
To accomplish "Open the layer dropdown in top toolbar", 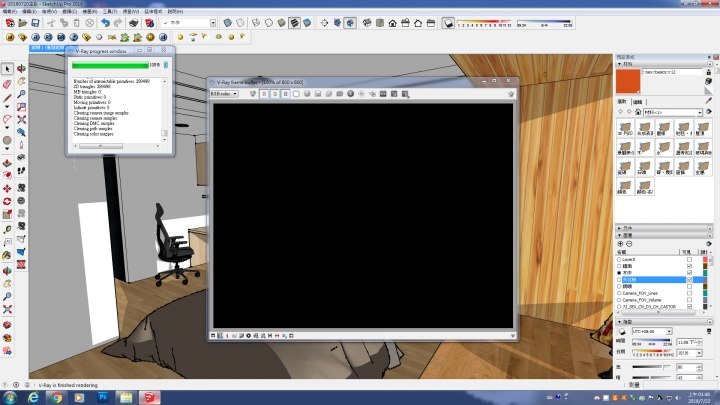I will 213,22.
